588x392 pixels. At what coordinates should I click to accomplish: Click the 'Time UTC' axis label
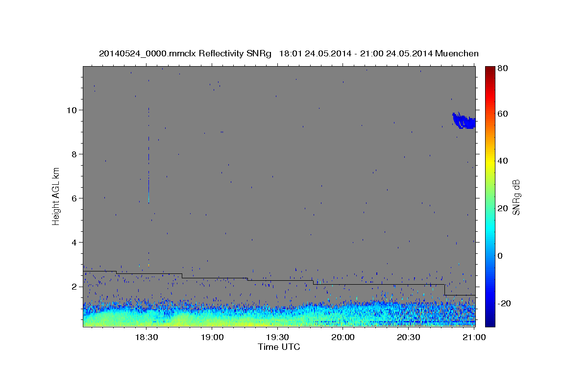(x=279, y=347)
